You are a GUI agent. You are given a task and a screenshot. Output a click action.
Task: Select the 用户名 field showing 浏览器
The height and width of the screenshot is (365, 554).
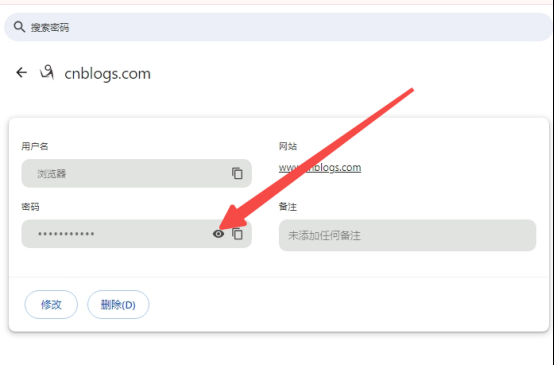[136, 173]
